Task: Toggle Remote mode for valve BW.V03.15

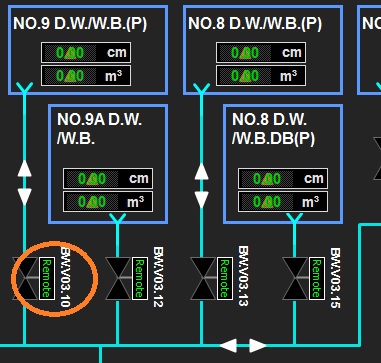Action: click(x=317, y=278)
